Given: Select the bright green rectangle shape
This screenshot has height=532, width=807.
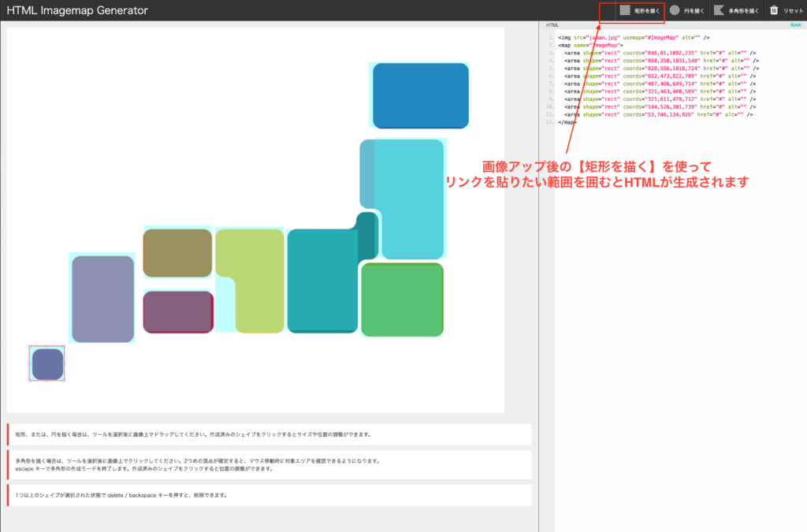Looking at the screenshot, I should pyautogui.click(x=402, y=299).
